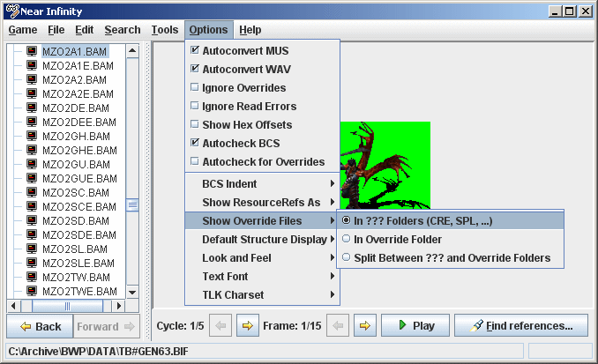Select MZO2GUE.BAM in the resource tree

[x=79, y=178]
